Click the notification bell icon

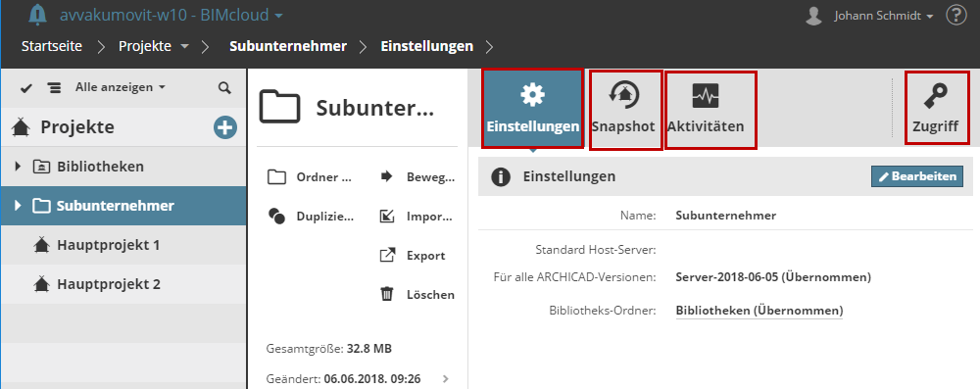pos(38,14)
